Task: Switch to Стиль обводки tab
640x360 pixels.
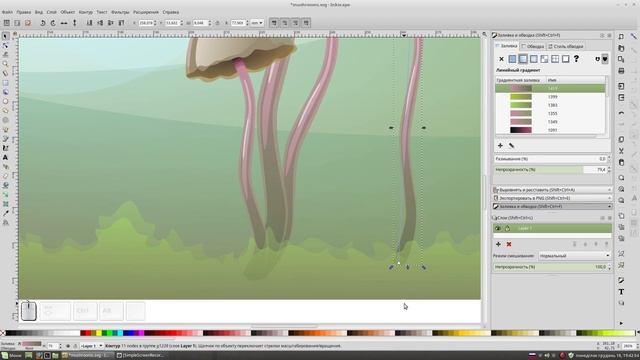Action: [x=565, y=46]
